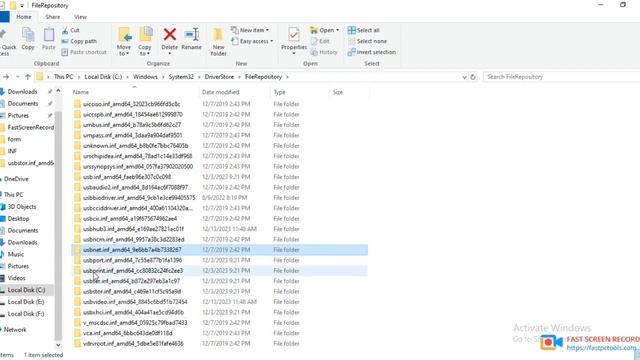Click the Paste clipboard icon
Screen dimensions: 640x360
click(x=49, y=39)
